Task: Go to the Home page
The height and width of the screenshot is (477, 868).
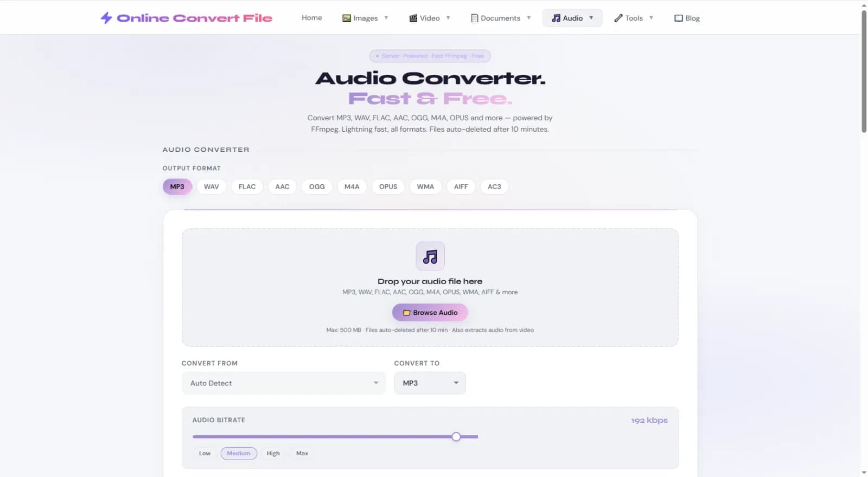Action: tap(312, 18)
